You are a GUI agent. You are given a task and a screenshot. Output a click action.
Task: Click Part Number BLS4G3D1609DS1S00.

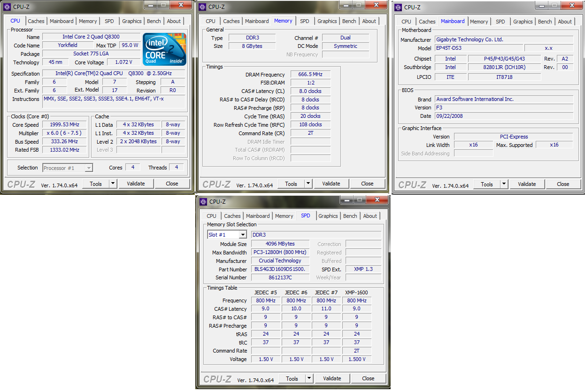coord(280,269)
